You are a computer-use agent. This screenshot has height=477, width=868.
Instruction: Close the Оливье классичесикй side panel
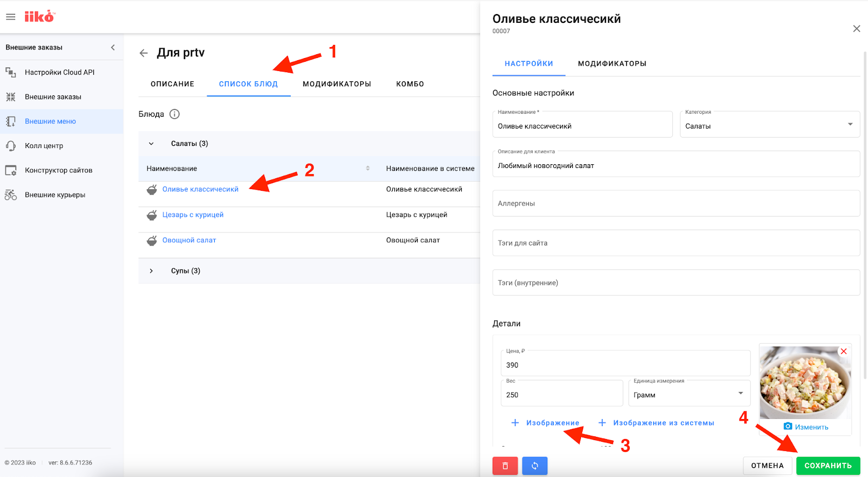tap(857, 29)
